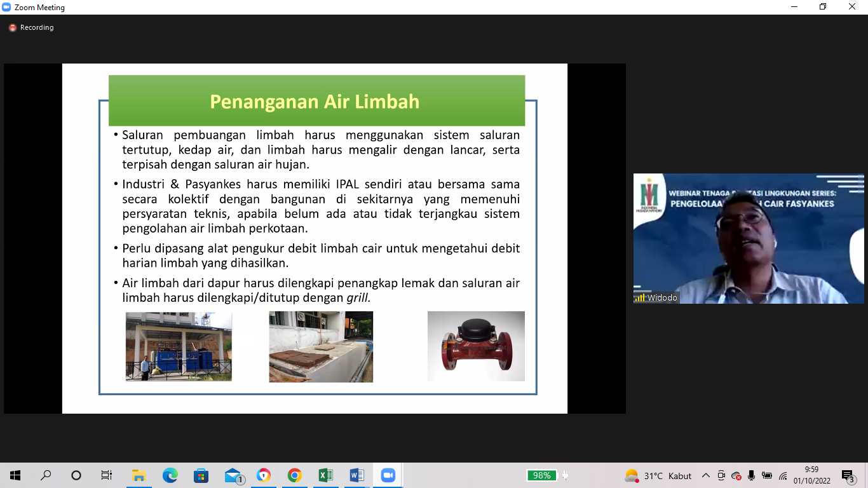Open the Windows Start menu
This screenshot has height=488, width=868.
[15, 475]
